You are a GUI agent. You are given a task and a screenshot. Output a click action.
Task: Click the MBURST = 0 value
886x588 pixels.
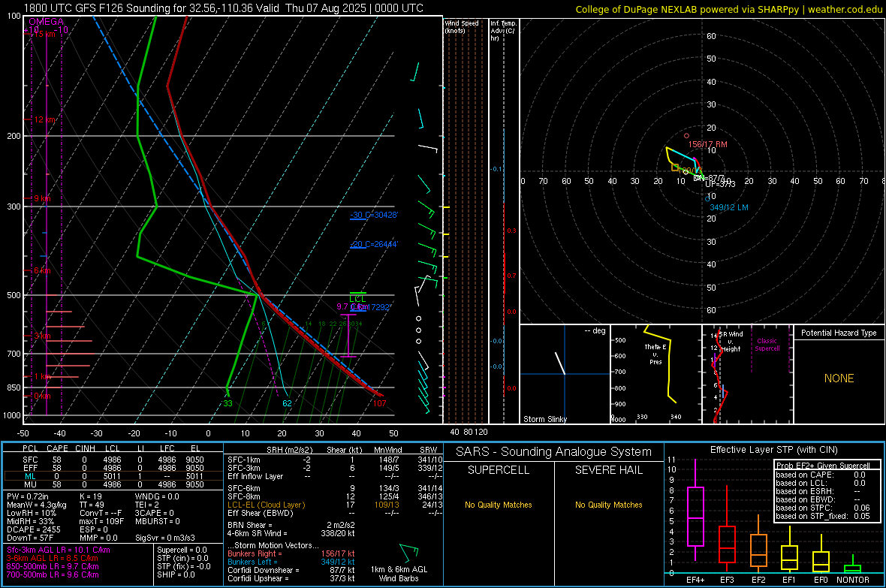point(158,521)
